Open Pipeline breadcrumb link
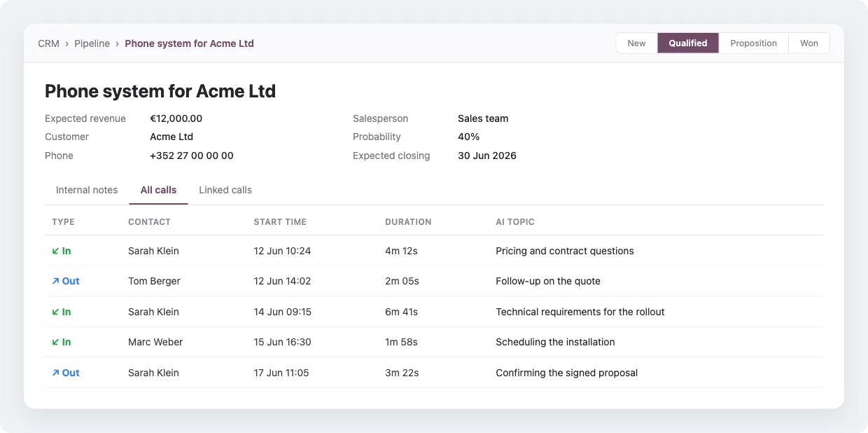 point(92,43)
